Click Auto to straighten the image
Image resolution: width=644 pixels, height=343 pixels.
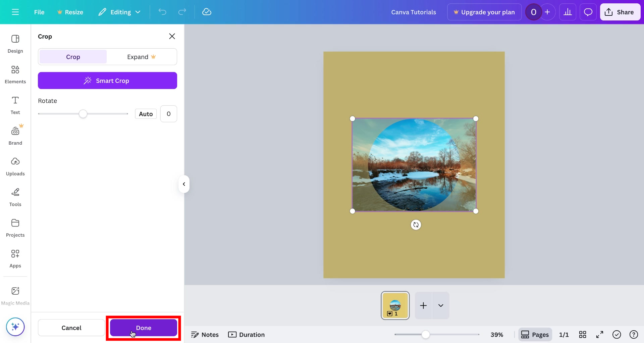tap(146, 113)
